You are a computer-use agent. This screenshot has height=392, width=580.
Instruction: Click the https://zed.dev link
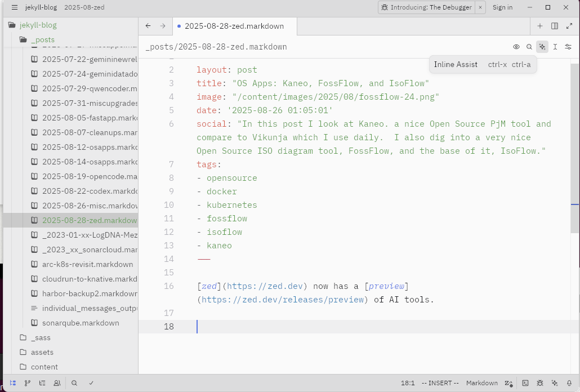[x=265, y=286]
